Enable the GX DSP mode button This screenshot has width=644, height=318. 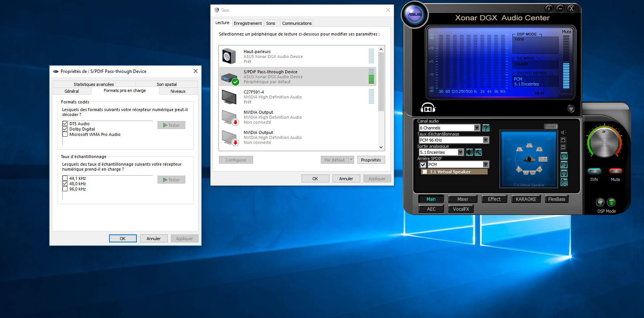pyautogui.click(x=611, y=202)
